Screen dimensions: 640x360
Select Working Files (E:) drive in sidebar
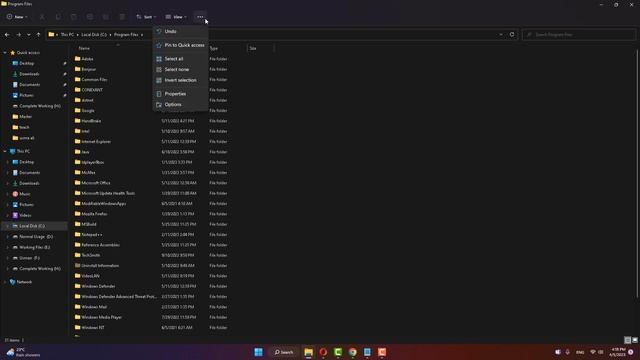35,247
